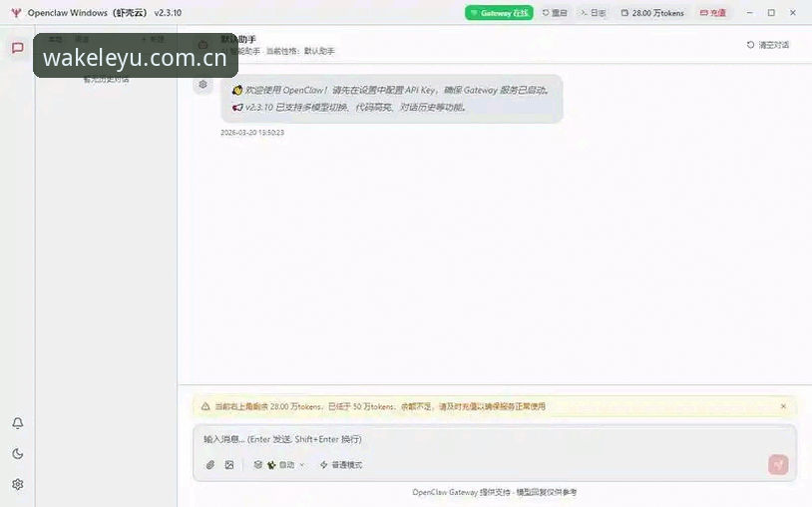This screenshot has height=507, width=812.
Task: Attach a file with the paperclip icon
Action: 210,465
